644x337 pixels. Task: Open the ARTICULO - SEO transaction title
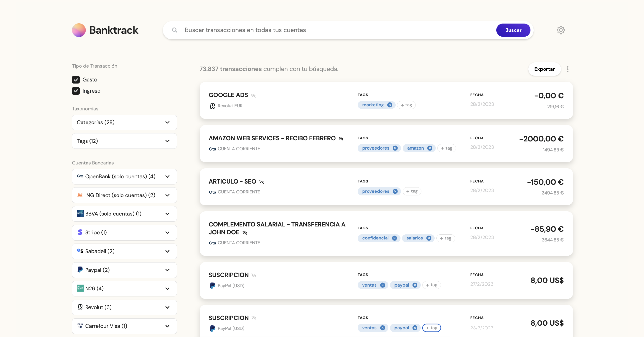tap(232, 181)
